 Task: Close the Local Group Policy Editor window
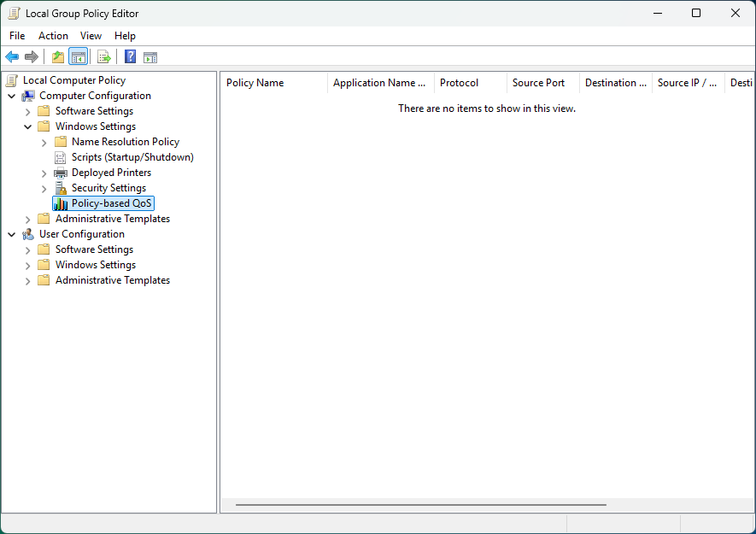tap(735, 13)
